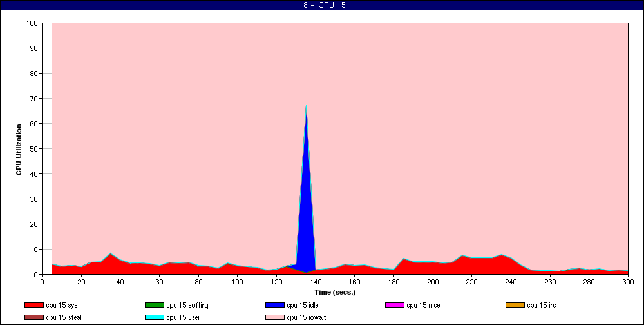Screen dimensions: 644x325
Task: Click the pink cpu 15 iowait legend swatch
Action: [x=275, y=318]
